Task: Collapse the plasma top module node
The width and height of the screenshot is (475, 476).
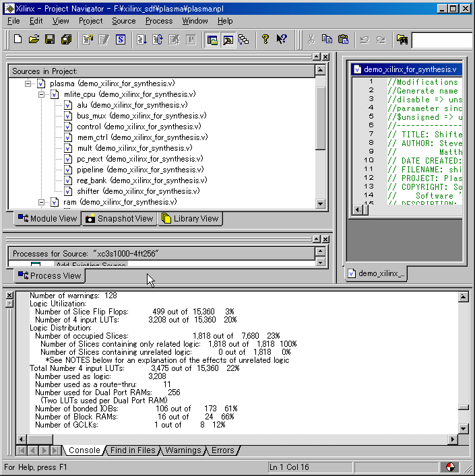Action: click(28, 83)
